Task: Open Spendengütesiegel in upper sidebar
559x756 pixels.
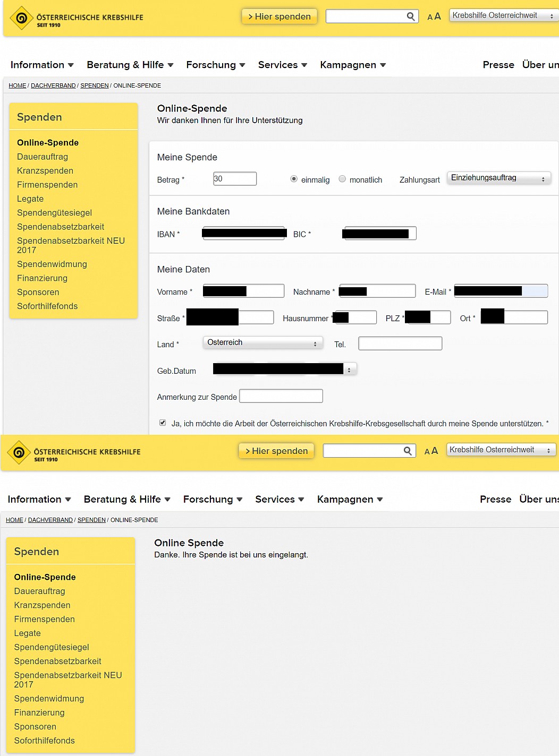Action: point(54,212)
